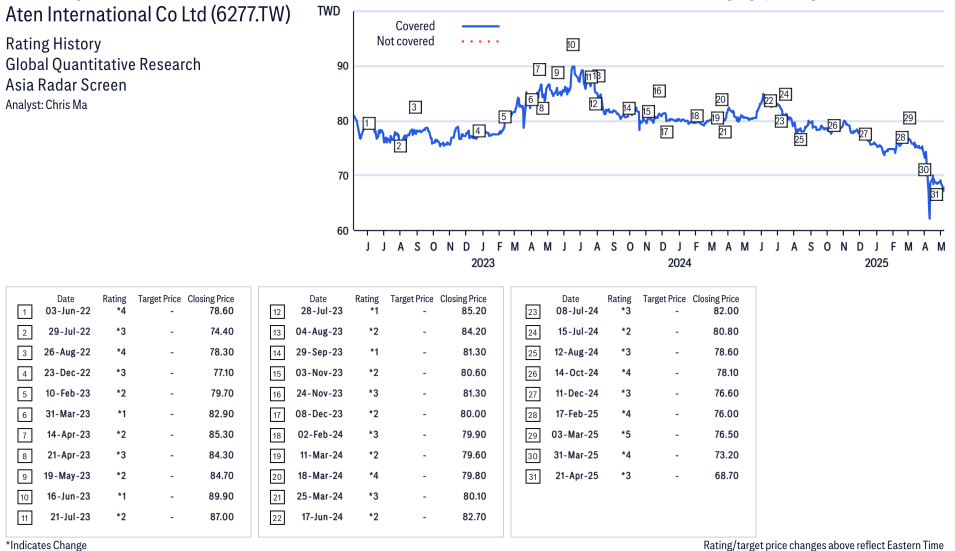
Task: Click chart marker 26 on the chart
Action: coord(834,125)
